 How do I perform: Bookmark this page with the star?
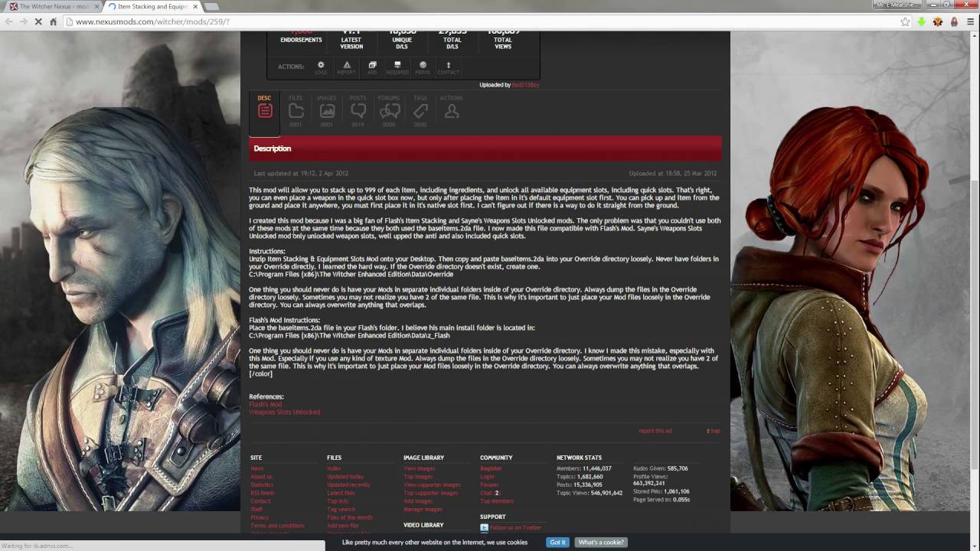pos(905,21)
